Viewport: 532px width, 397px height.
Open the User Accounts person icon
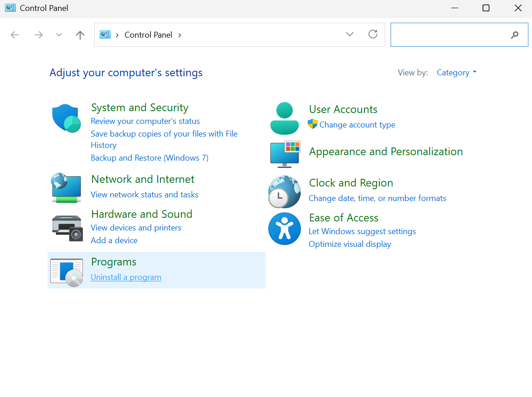pyautogui.click(x=284, y=118)
